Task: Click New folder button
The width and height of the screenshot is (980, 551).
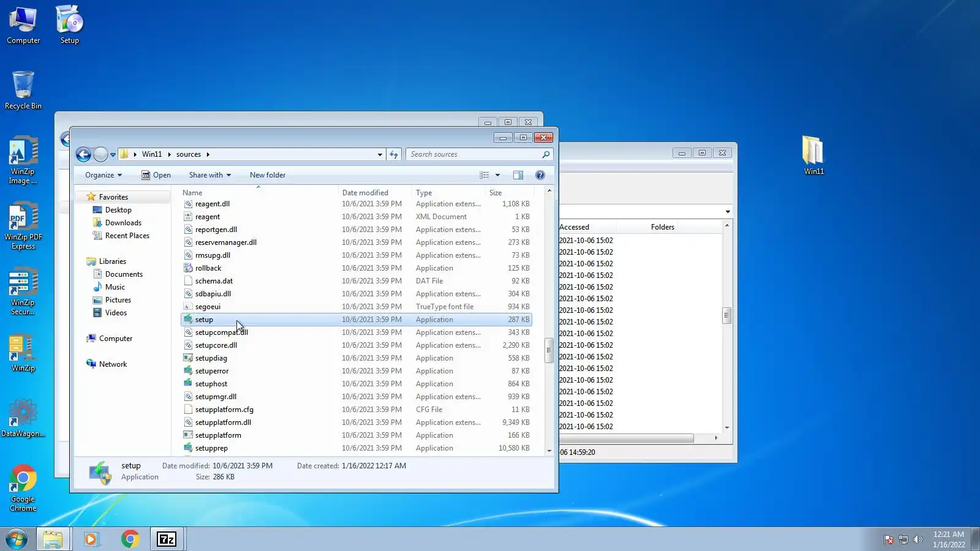Action: pyautogui.click(x=268, y=175)
